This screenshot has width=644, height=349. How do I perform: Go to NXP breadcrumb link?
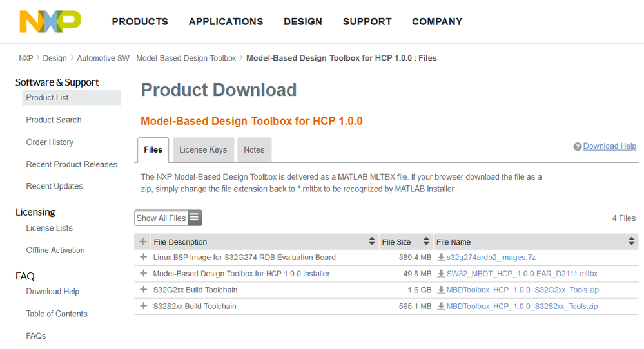point(26,58)
